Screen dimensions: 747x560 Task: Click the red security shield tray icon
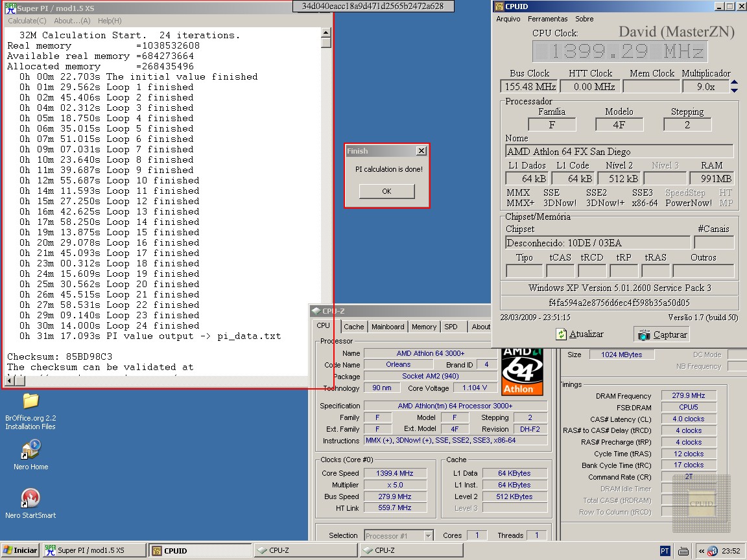click(x=713, y=551)
